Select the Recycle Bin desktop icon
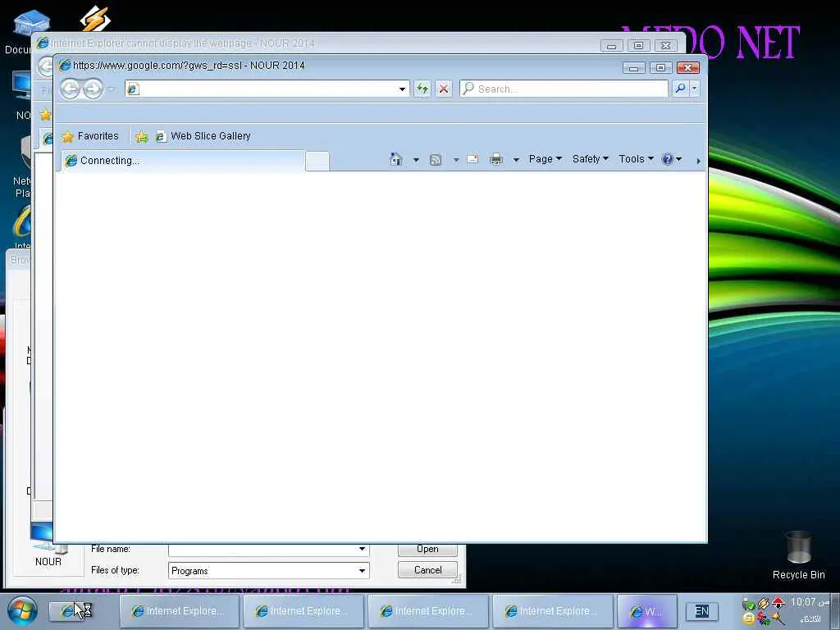 (798, 555)
